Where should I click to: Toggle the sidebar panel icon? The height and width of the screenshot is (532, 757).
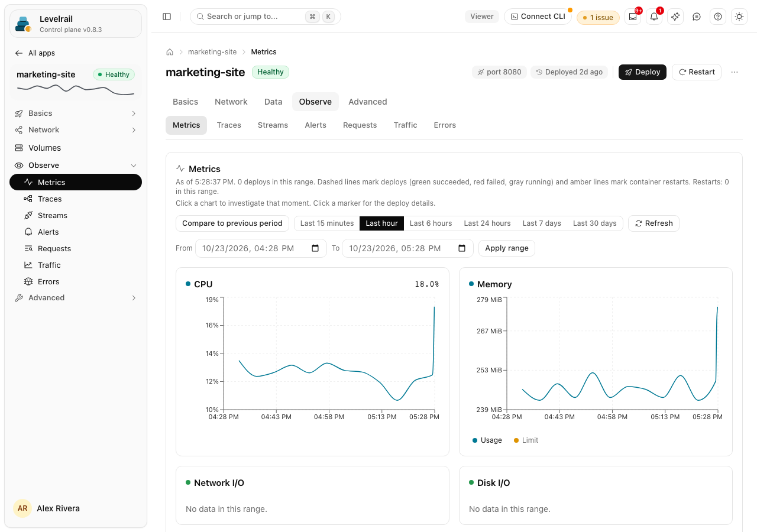coord(167,17)
